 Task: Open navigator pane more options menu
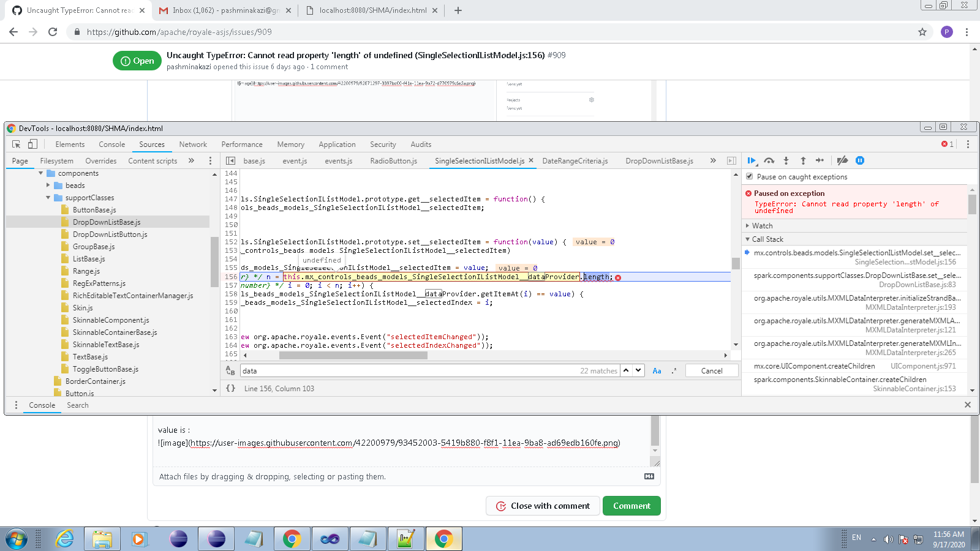click(x=210, y=160)
